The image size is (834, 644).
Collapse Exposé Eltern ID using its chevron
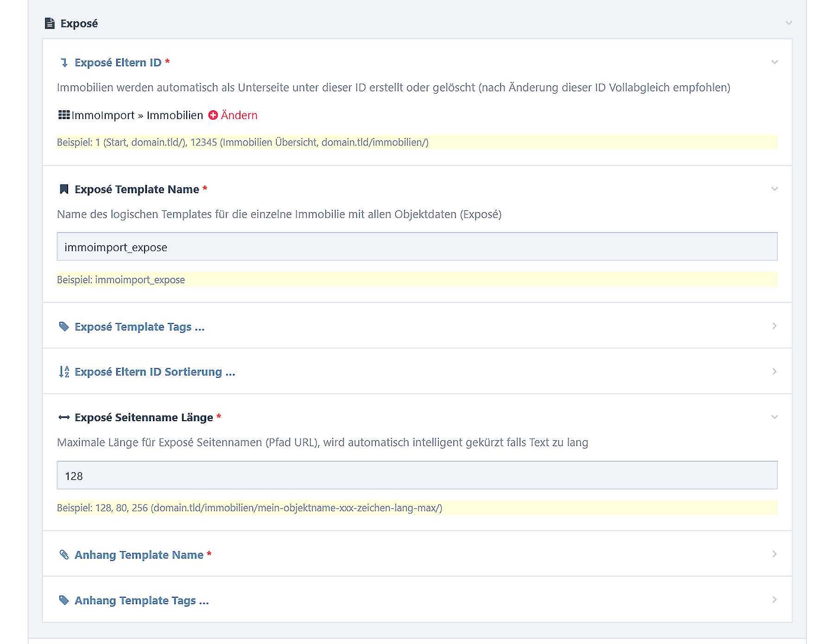[x=774, y=63]
